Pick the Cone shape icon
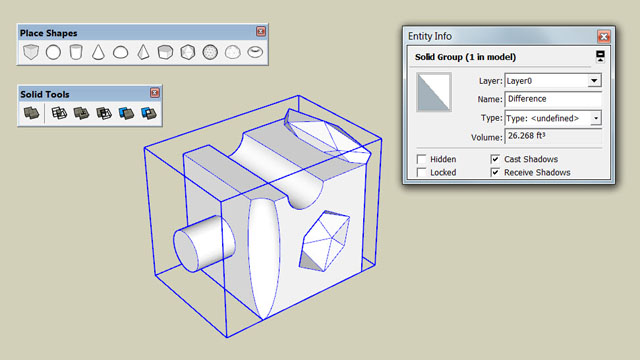 (x=98, y=52)
